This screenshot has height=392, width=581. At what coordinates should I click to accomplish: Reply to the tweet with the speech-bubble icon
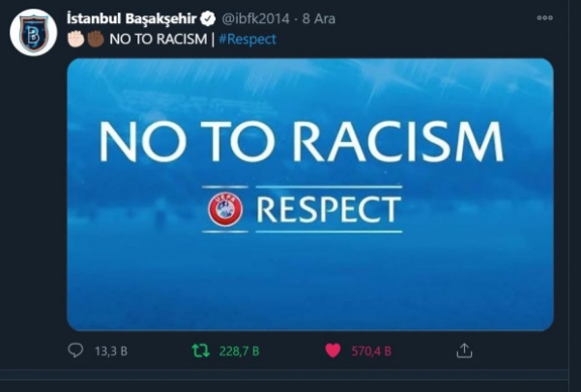(x=75, y=350)
